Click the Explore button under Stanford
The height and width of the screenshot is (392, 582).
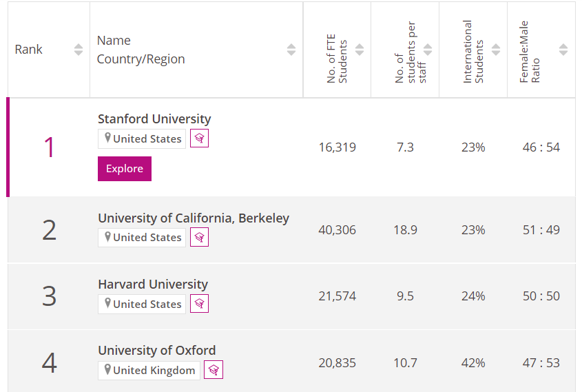coord(125,169)
